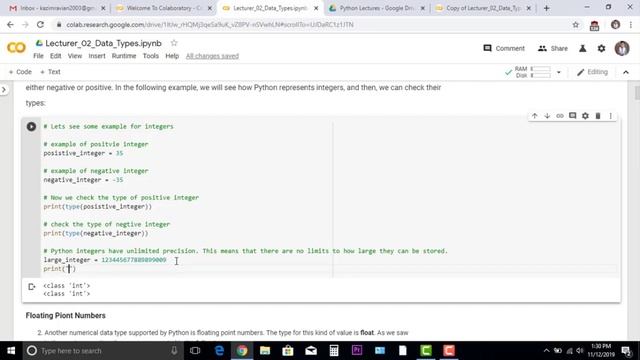Viewport: 640px width, 360px height.
Task: Open Task View on taskbar
Action: 195,351
